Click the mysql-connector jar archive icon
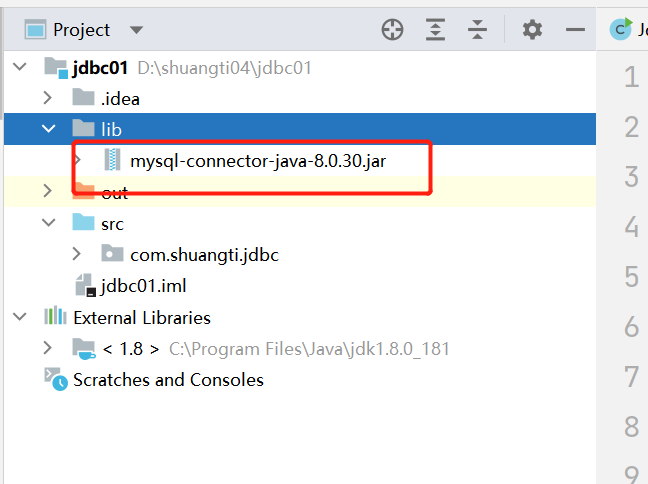Viewport: 648px width, 484px height. 113,159
